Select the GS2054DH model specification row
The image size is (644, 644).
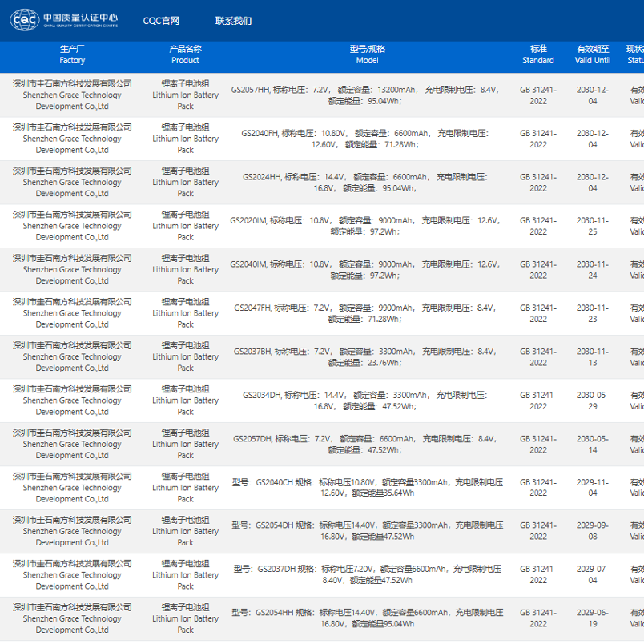[x=367, y=531]
